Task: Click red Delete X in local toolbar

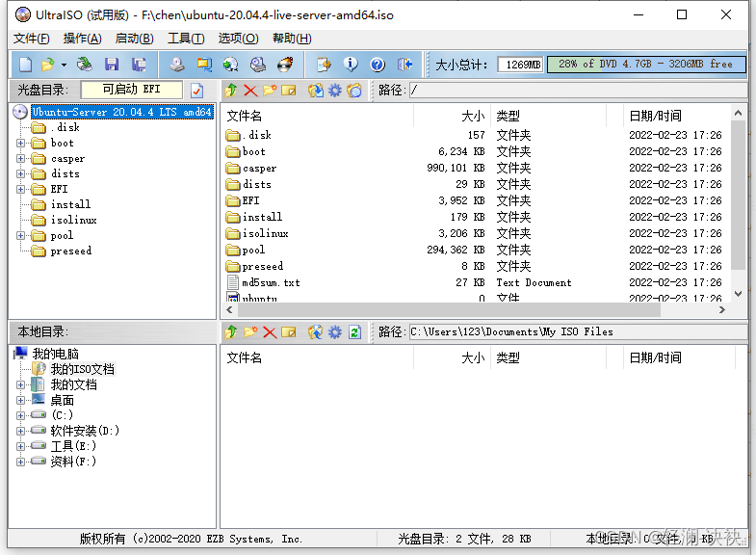Action: point(270,332)
